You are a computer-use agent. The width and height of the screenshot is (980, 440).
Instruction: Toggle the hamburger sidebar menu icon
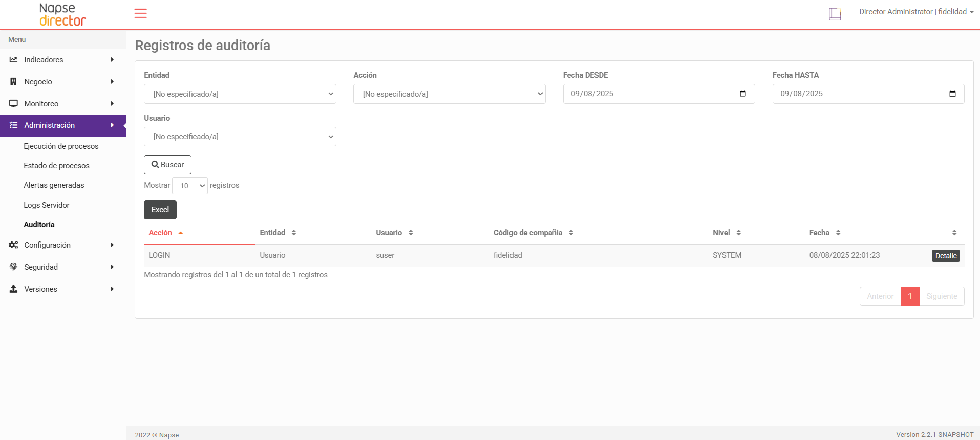[140, 13]
